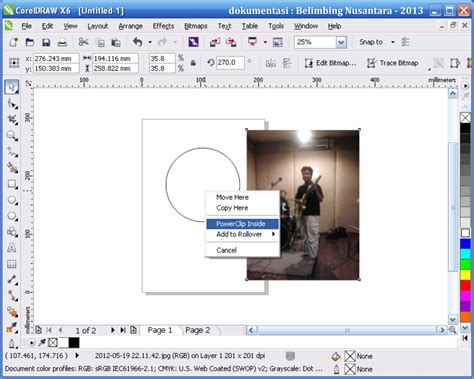474x379 pixels.
Task: Select the Rectangle tool in toolbox
Action: click(x=12, y=184)
